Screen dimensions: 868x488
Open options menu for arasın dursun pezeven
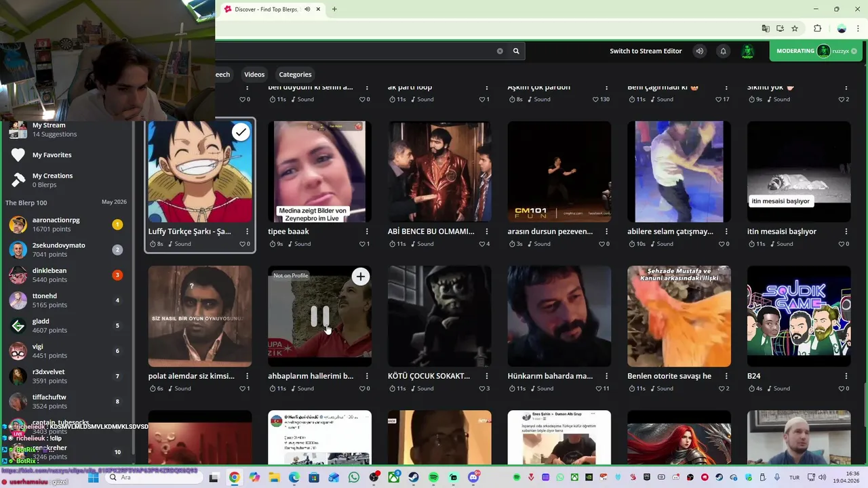click(x=606, y=232)
